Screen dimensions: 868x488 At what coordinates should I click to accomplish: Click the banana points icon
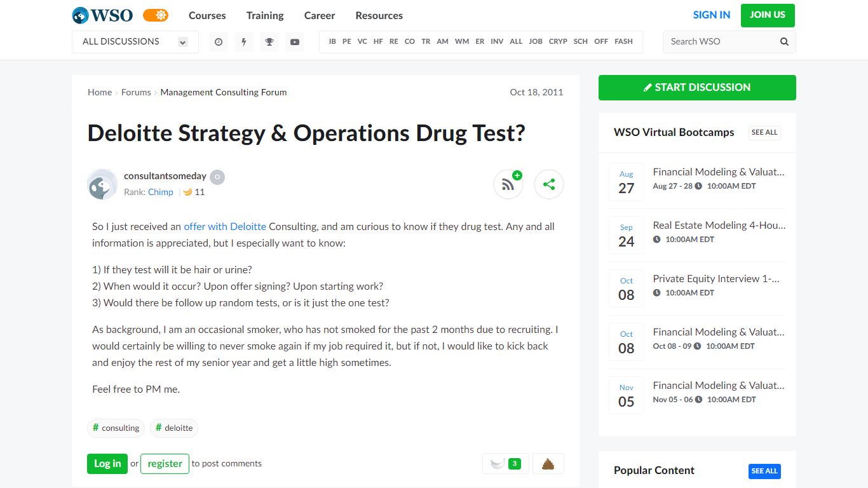click(187, 192)
